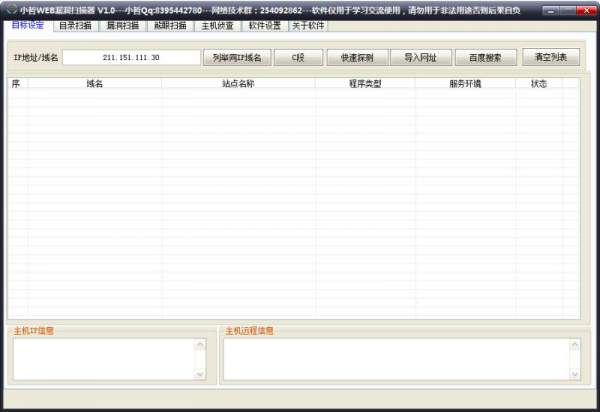600x412 pixels.
Task: Click up arrow in 主机进程信息 scrollbar
Action: pos(575,344)
